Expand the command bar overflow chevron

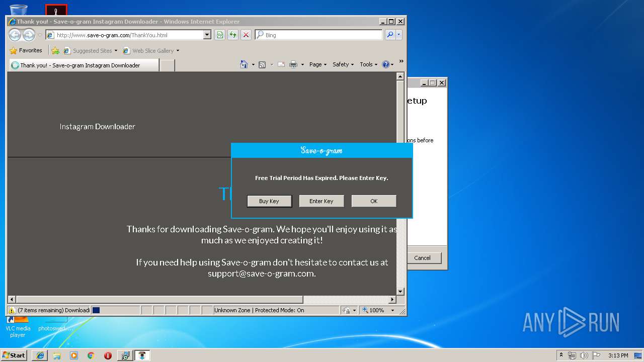[401, 61]
